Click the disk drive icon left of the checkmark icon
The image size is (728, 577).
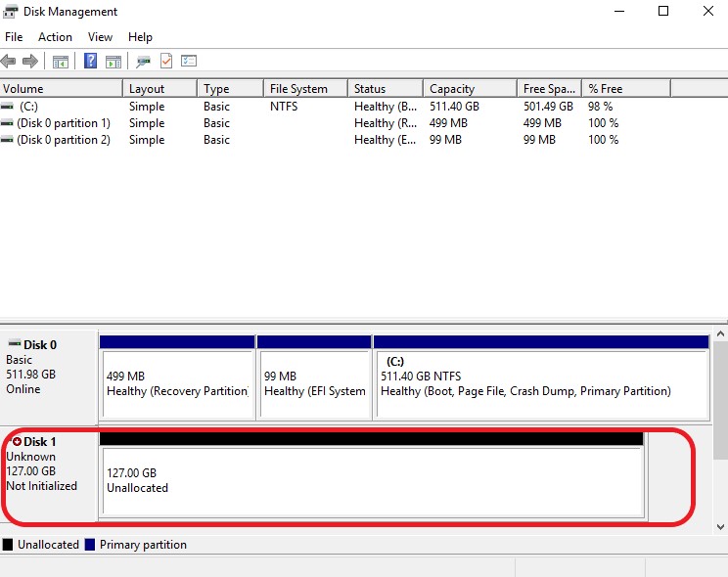pos(144,62)
